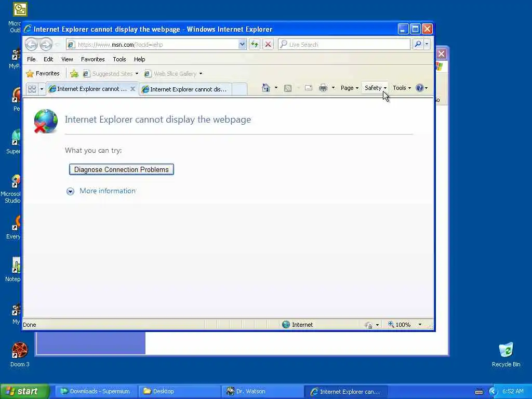Expand the Suggested Sites dropdown arrow
This screenshot has height=399, width=532.
tap(137, 74)
